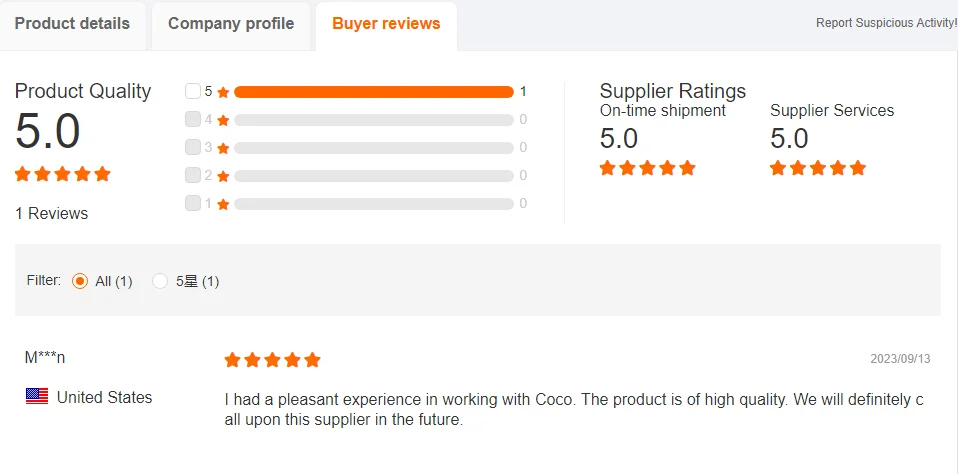This screenshot has width=958, height=474.
Task: Click the United States flag icon
Action: pyautogui.click(x=37, y=397)
